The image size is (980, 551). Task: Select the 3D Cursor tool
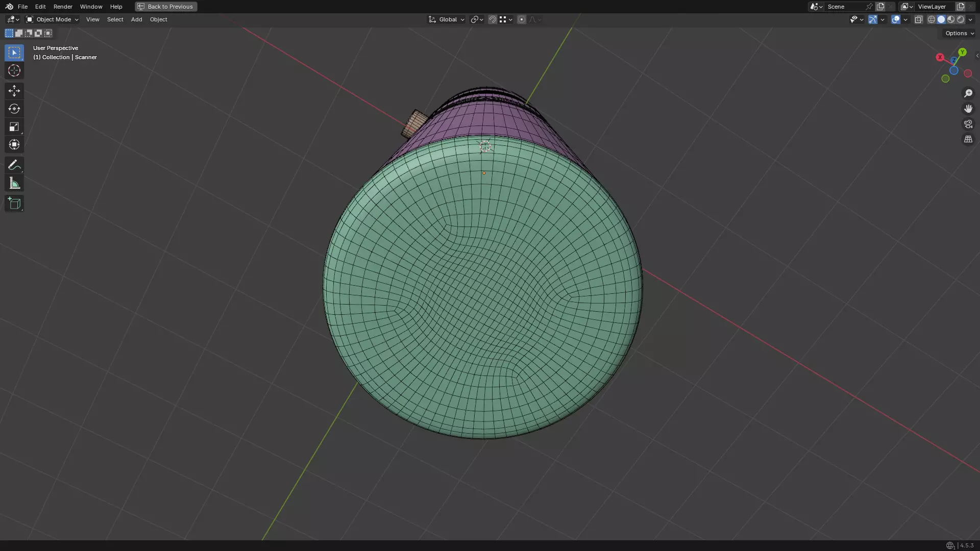pos(14,70)
